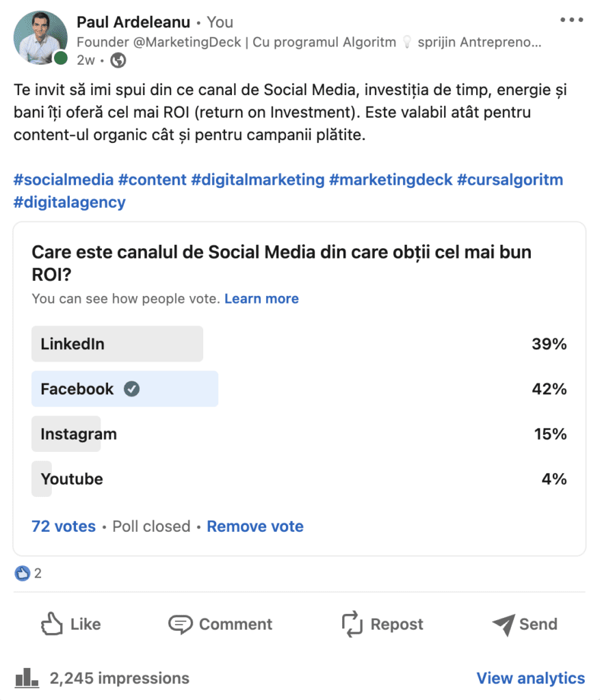
Task: Click the Repost arrows icon
Action: (x=352, y=623)
